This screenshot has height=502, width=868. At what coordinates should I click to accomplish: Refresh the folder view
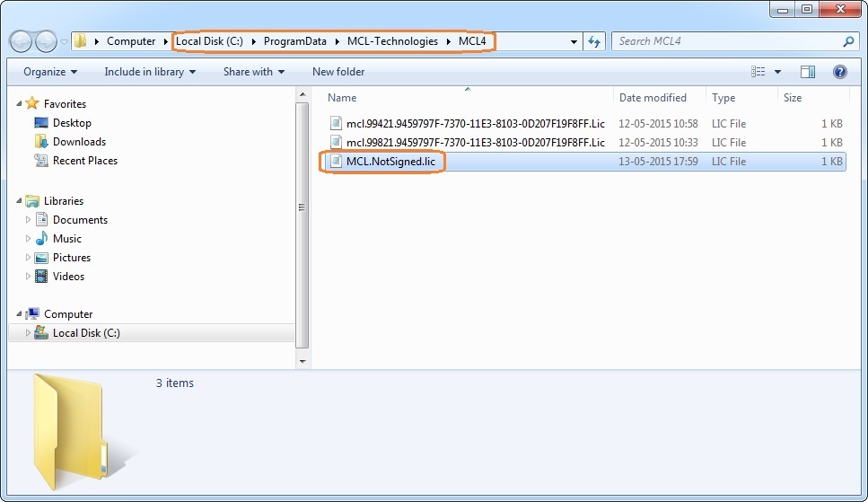(594, 41)
